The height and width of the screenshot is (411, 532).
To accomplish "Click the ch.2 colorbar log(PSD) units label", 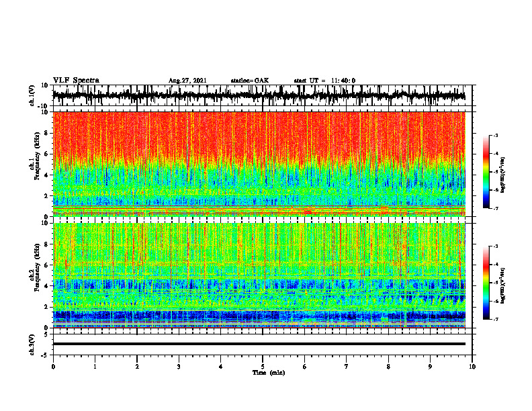I will coord(502,286).
